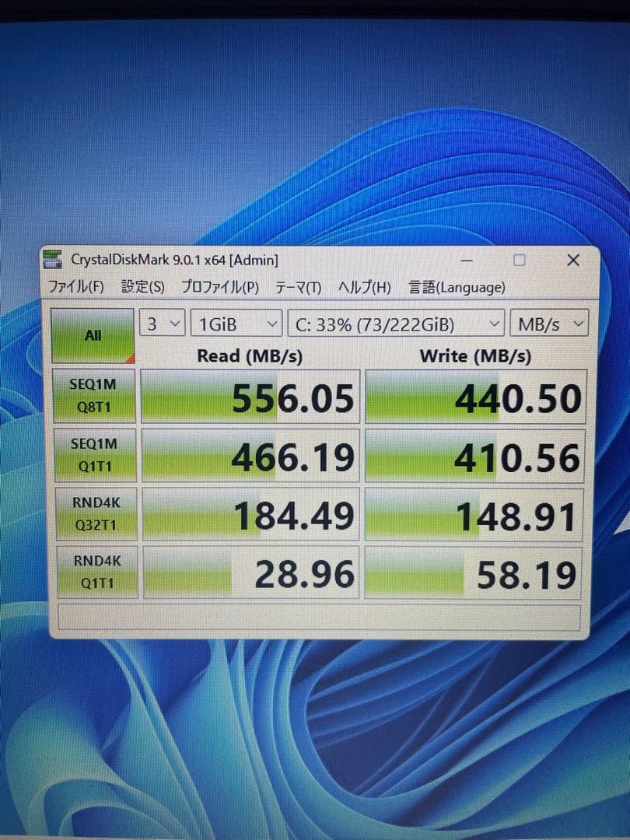
Task: Open the テーマ(T) theme menu
Action: [x=298, y=287]
